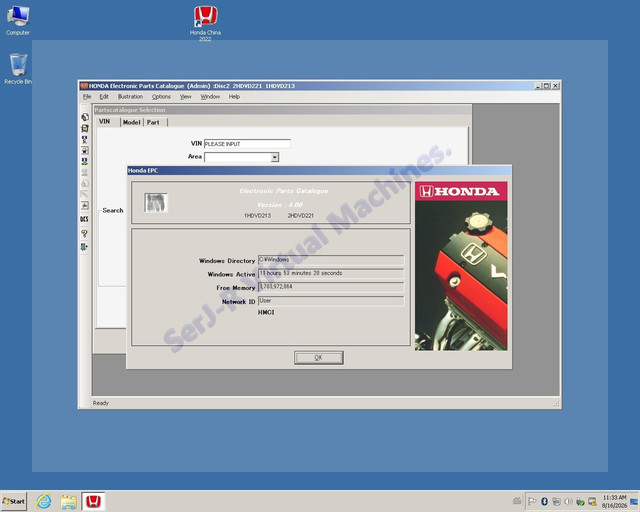This screenshot has height=512, width=640.
Task: Open the Illustration menu
Action: (130, 97)
